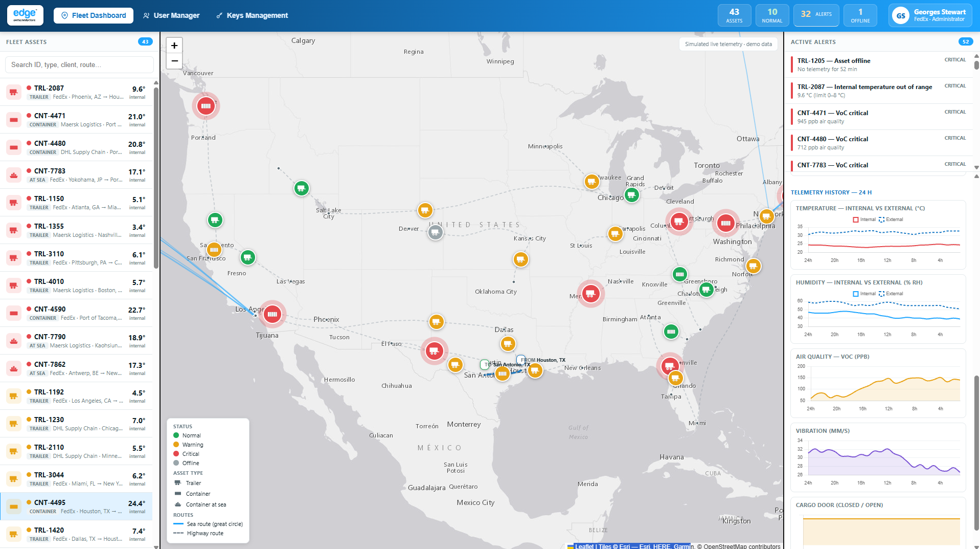The image size is (980, 549).
Task: Click warning marker near Dallas
Action: click(508, 344)
